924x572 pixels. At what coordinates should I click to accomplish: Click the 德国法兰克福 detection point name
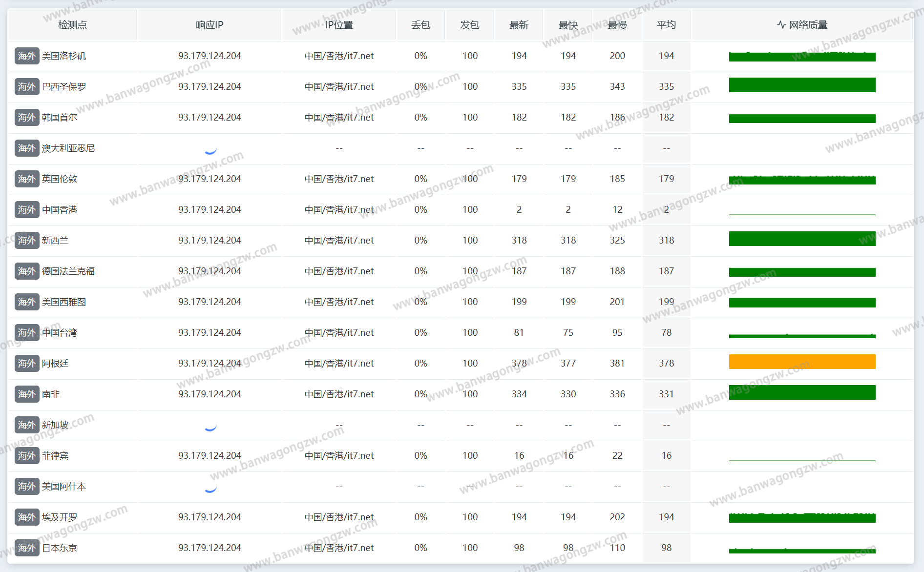pos(68,271)
